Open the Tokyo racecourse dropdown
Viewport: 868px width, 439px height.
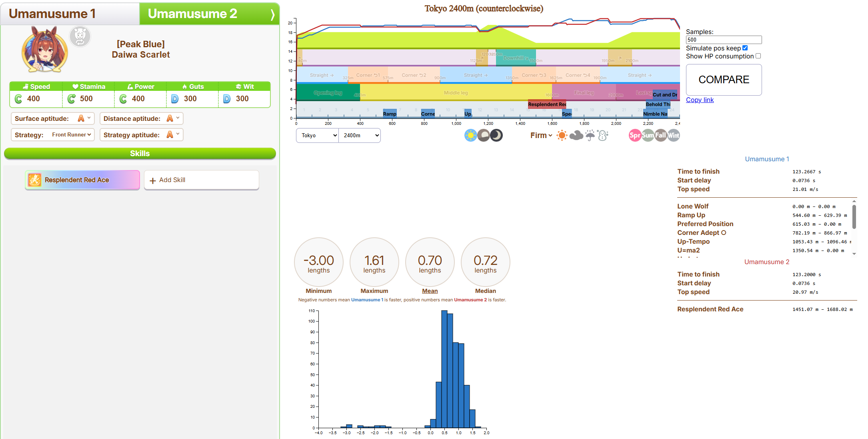pyautogui.click(x=318, y=135)
